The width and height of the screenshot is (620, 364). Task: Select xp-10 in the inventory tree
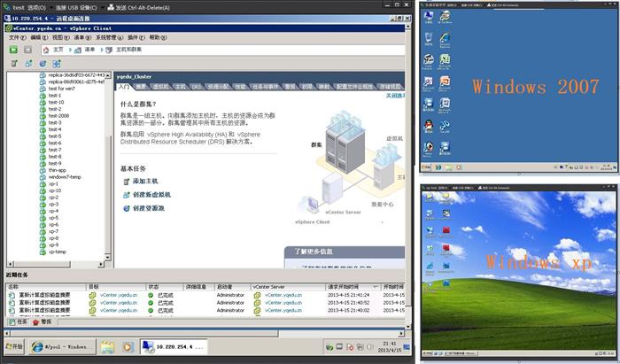click(55, 190)
